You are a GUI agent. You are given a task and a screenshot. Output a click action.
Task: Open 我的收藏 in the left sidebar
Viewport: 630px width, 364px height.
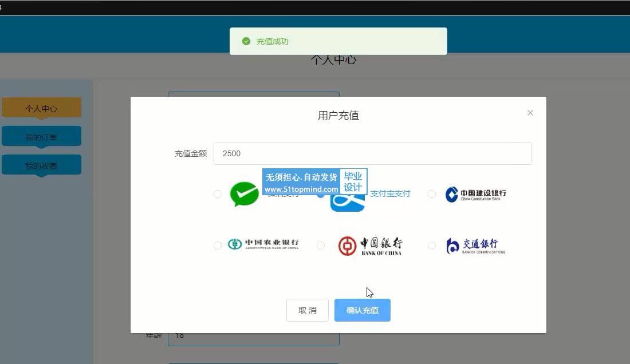(x=41, y=165)
